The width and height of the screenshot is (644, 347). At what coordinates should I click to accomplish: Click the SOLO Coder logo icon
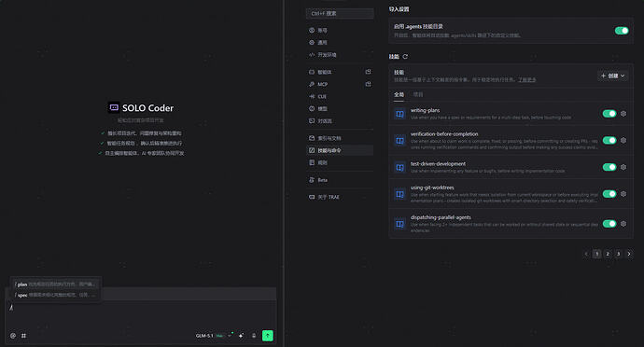[114, 107]
